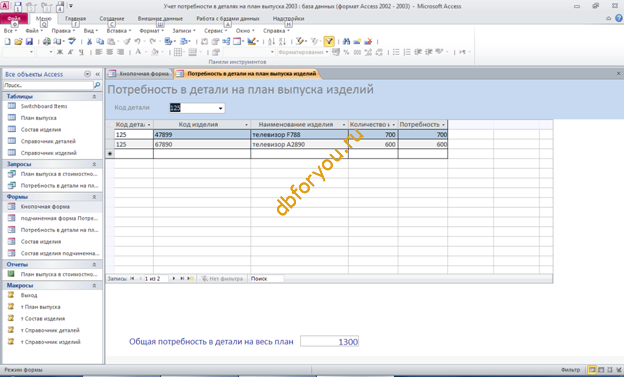This screenshot has width=624, height=377.
Task: Open the Сервис menu
Action: [x=215, y=31]
